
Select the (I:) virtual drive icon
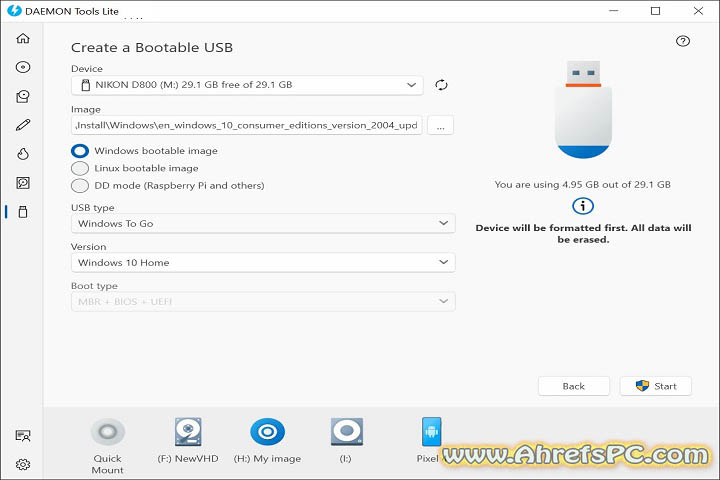click(x=347, y=432)
